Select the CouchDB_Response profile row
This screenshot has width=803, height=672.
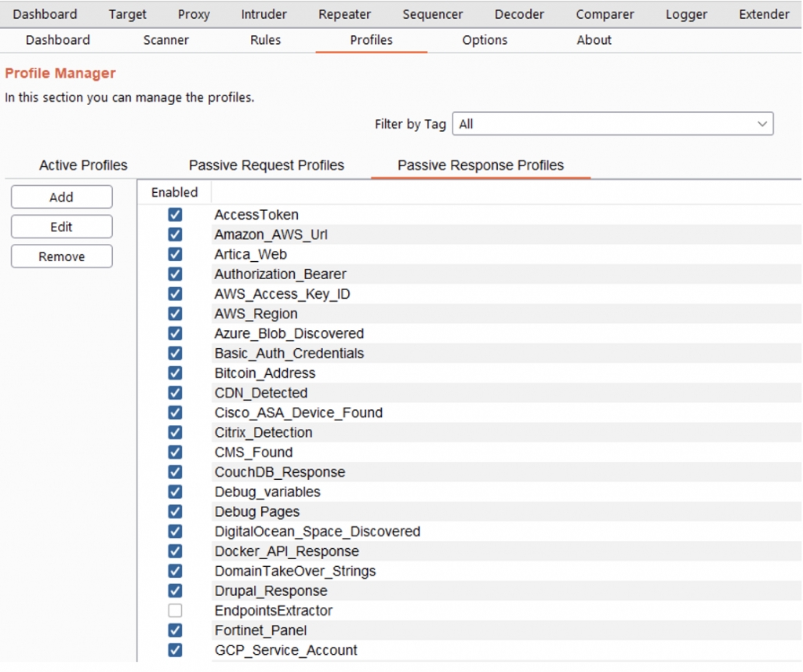(x=280, y=472)
